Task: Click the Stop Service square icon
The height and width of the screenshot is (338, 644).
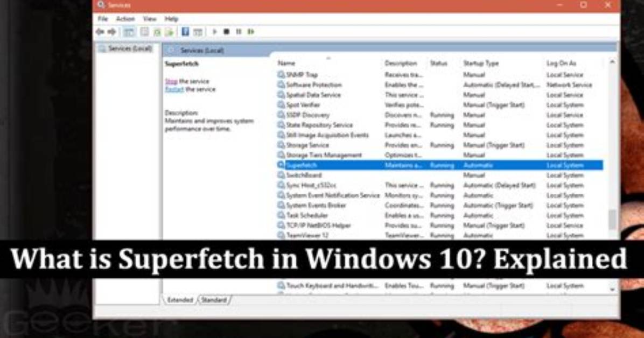Action: (x=226, y=32)
